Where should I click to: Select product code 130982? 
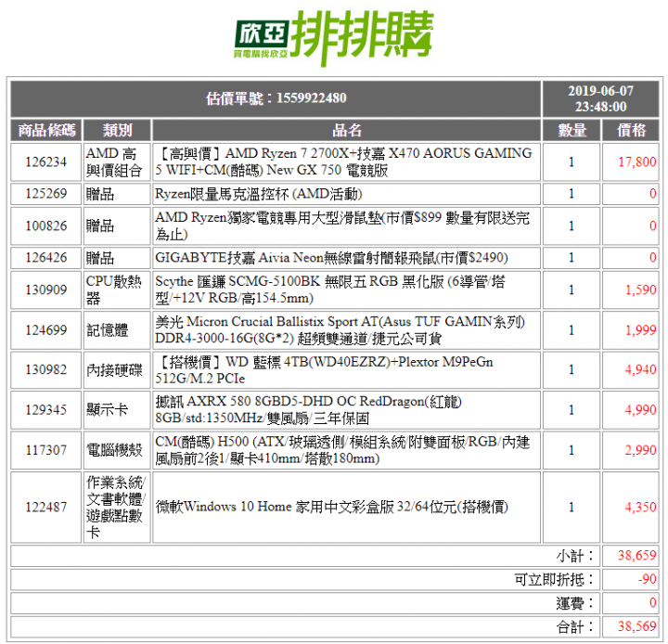46,369
